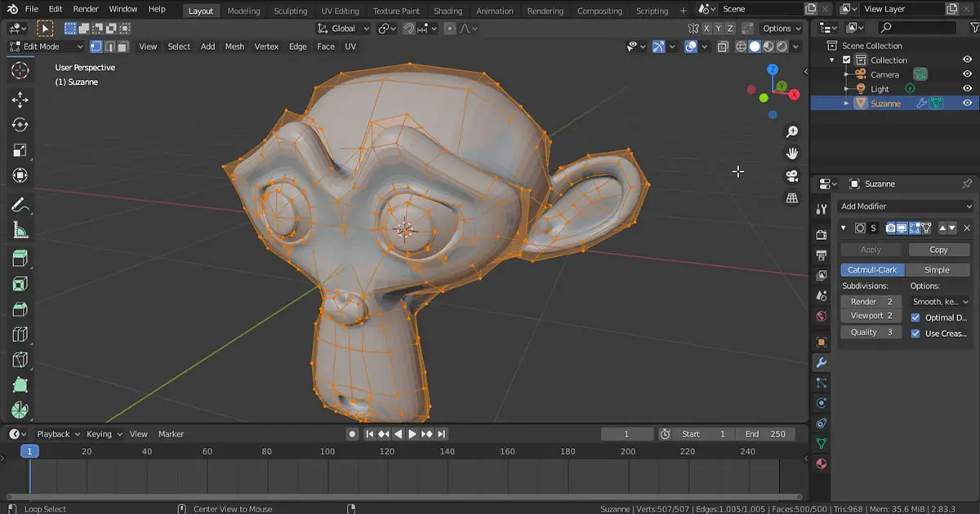This screenshot has height=514, width=980.
Task: Open the Vertex menu in viewport header
Action: 266,47
